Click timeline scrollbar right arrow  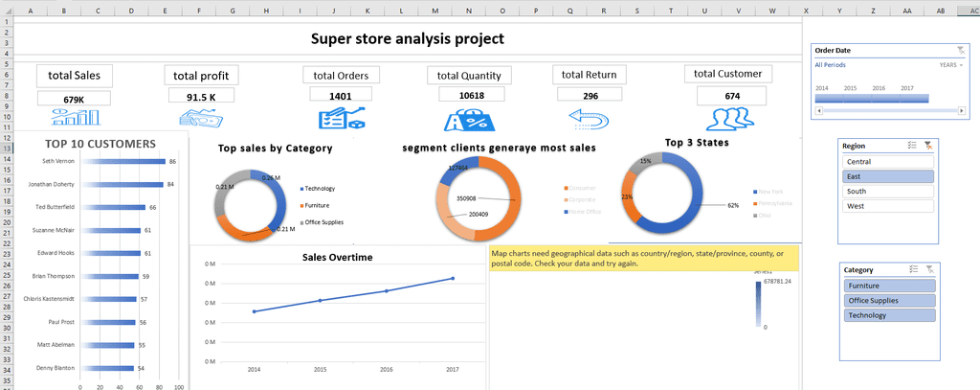[961, 111]
